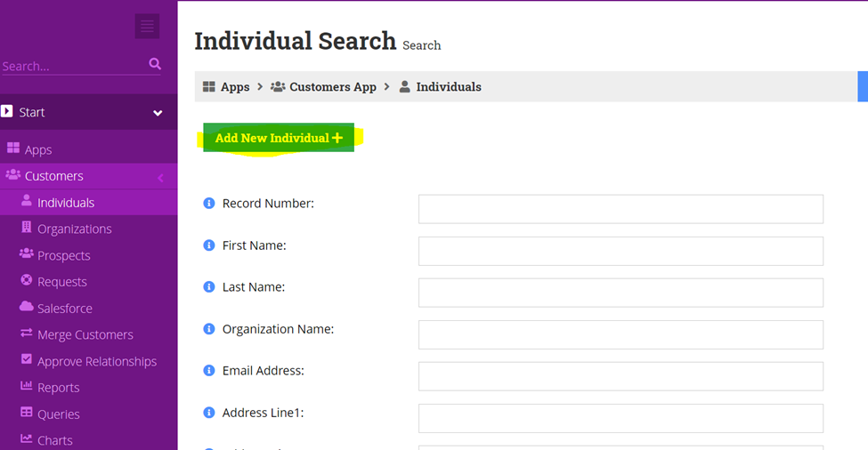Click info icon beside Address Line1
Screen dimensions: 868x450
click(x=208, y=413)
